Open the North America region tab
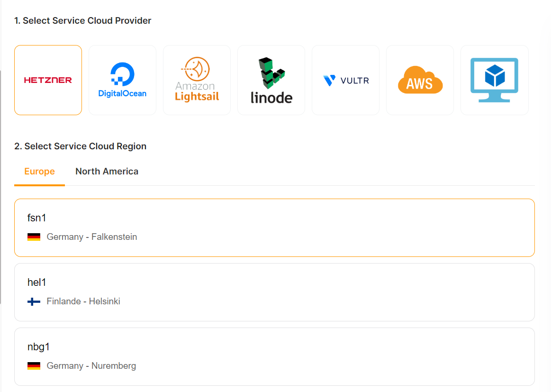Screen dimensions: 551x392 pos(107,172)
